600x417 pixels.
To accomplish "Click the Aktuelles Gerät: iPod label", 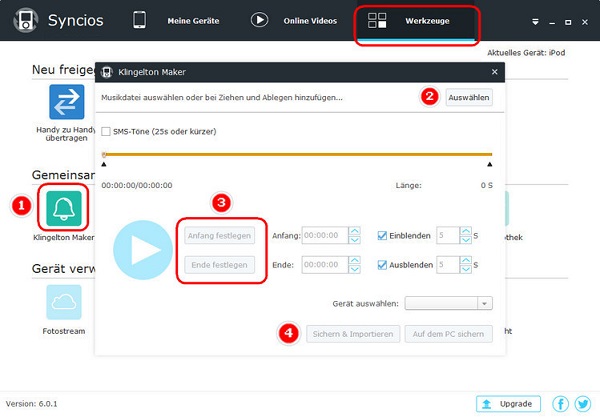I will tap(526, 53).
